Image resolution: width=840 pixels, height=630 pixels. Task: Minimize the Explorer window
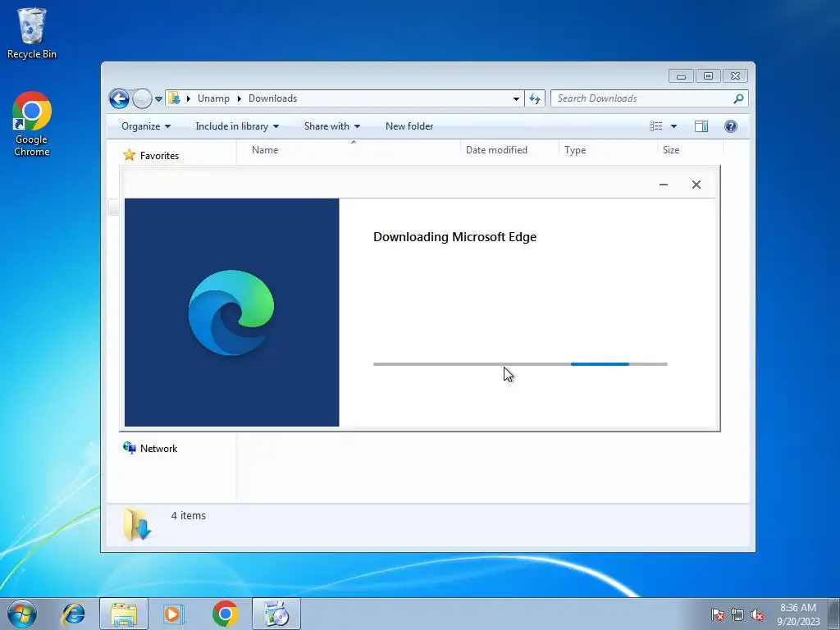coord(681,76)
